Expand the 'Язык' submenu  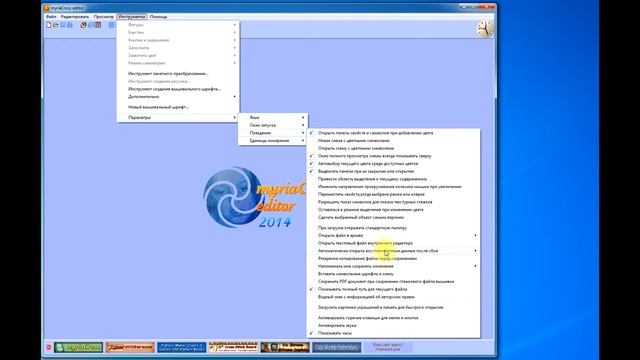pyautogui.click(x=273, y=118)
